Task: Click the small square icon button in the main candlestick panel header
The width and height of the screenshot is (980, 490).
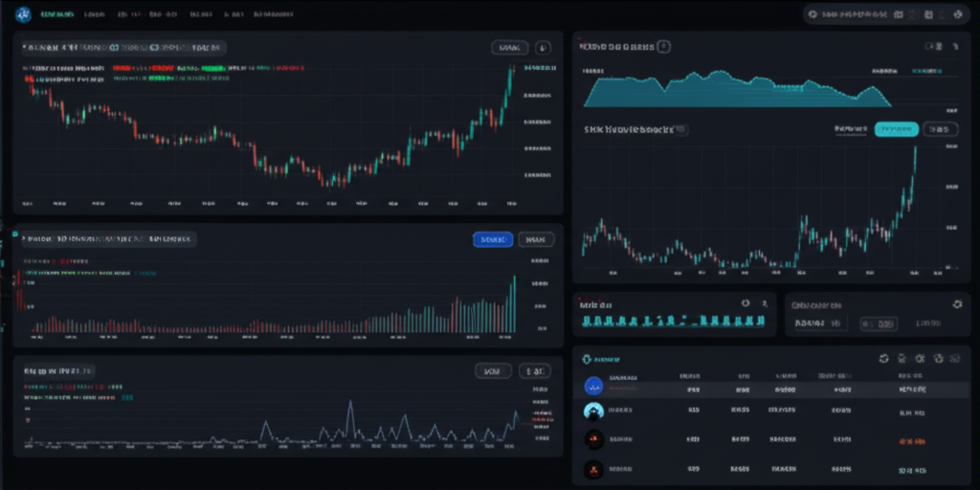Action: [x=544, y=48]
